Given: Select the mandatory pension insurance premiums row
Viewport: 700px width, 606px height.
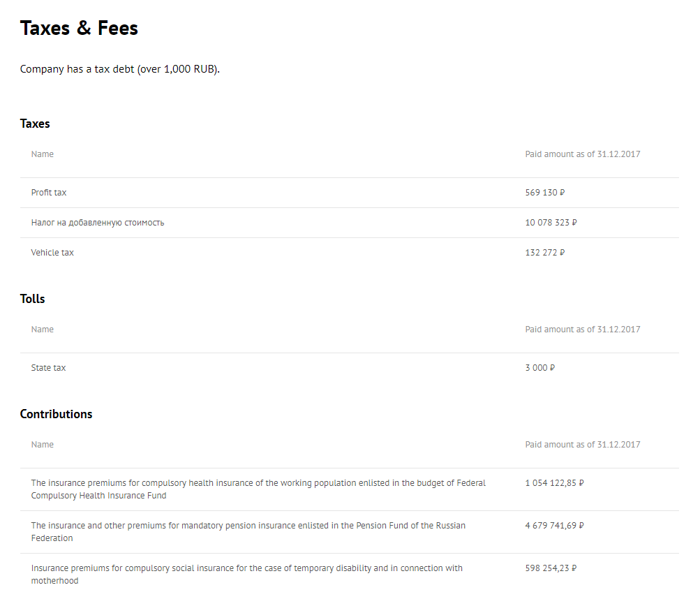Looking at the screenshot, I should point(350,532).
